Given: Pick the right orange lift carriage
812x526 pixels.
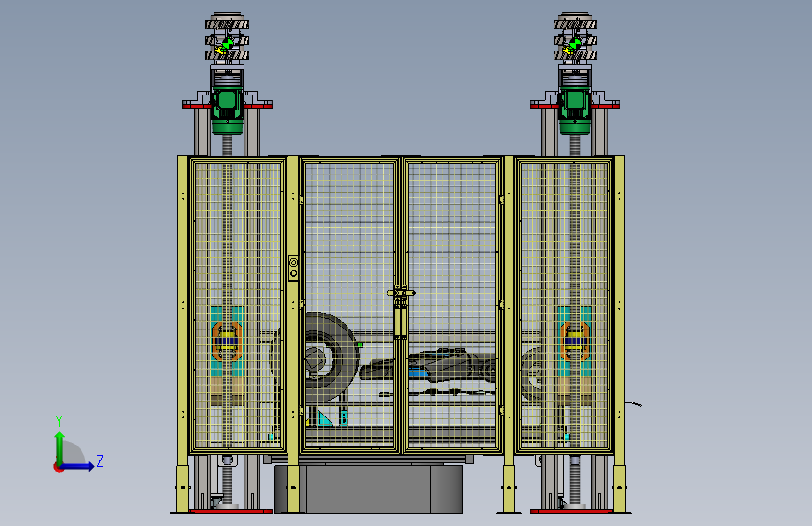Looking at the screenshot, I should [575, 342].
